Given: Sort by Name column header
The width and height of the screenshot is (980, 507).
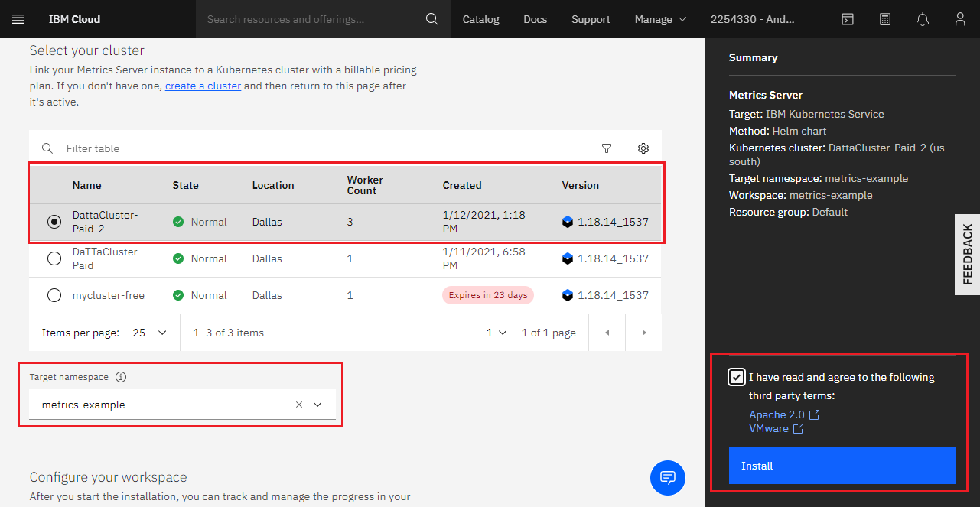Looking at the screenshot, I should tap(86, 185).
